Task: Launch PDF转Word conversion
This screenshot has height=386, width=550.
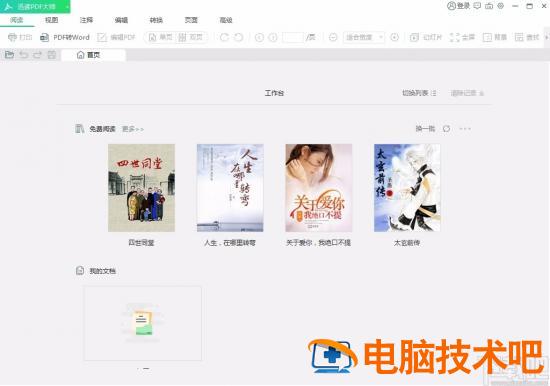Action: 65,37
